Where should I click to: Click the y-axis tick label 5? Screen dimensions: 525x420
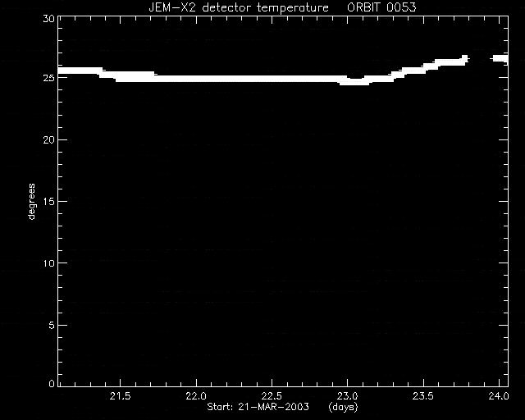click(x=52, y=325)
